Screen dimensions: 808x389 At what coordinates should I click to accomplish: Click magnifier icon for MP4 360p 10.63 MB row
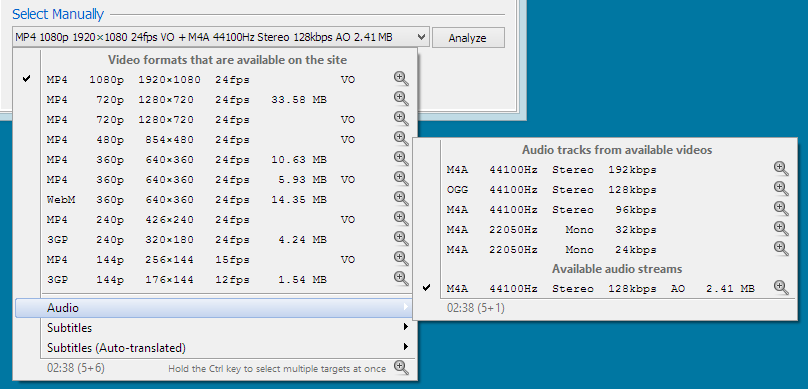click(x=401, y=158)
